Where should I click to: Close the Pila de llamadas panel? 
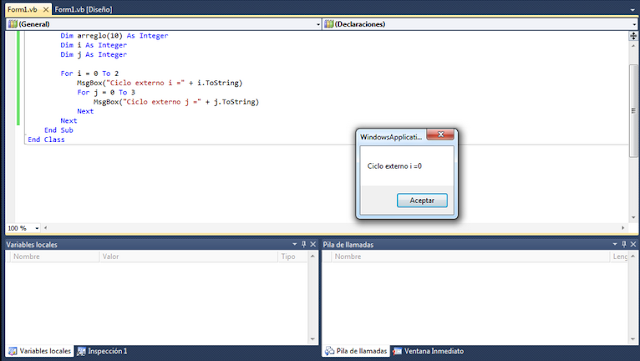point(633,244)
